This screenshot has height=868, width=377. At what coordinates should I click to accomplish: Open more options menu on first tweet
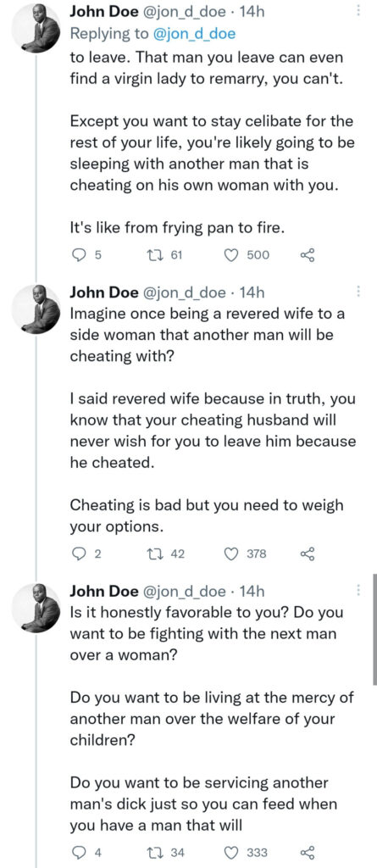358,10
